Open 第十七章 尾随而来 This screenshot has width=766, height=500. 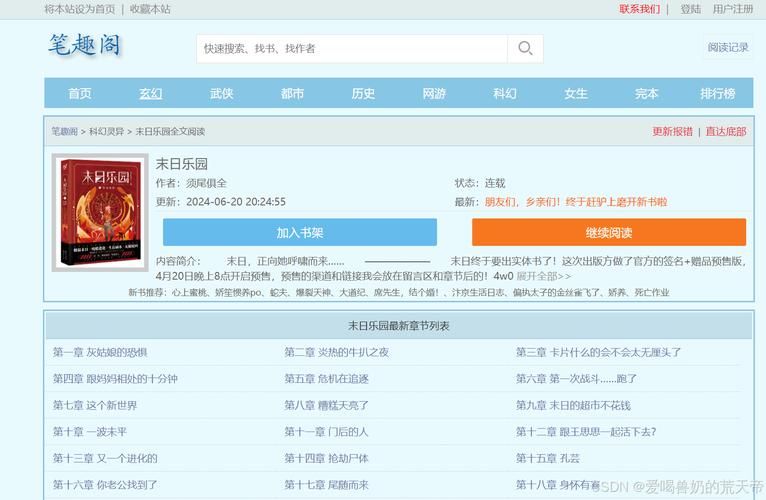pyautogui.click(x=326, y=485)
